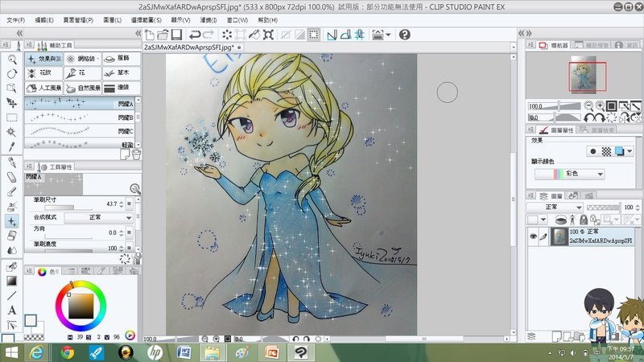
Task: Toggle brush size indicator checkbox
Action: (130, 204)
